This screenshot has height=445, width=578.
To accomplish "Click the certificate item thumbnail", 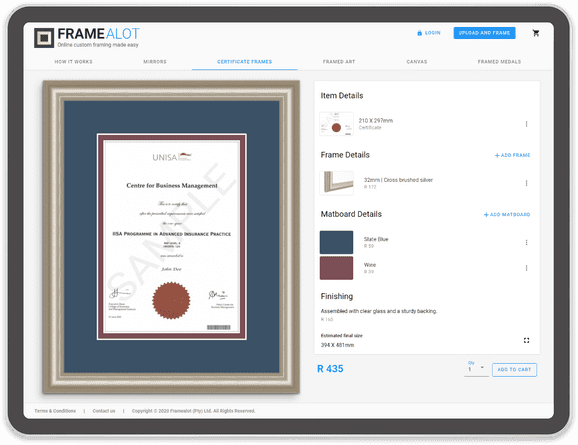I will tap(336, 124).
